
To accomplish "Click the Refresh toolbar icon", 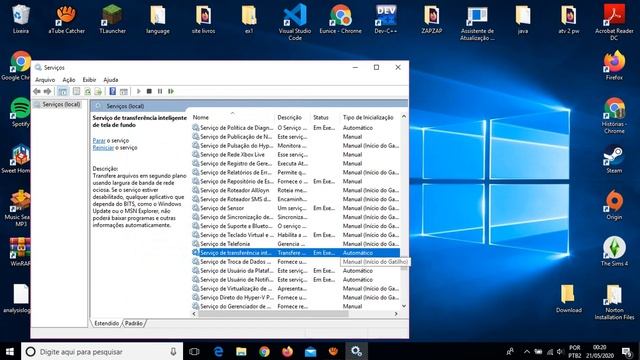I will click(x=87, y=91).
